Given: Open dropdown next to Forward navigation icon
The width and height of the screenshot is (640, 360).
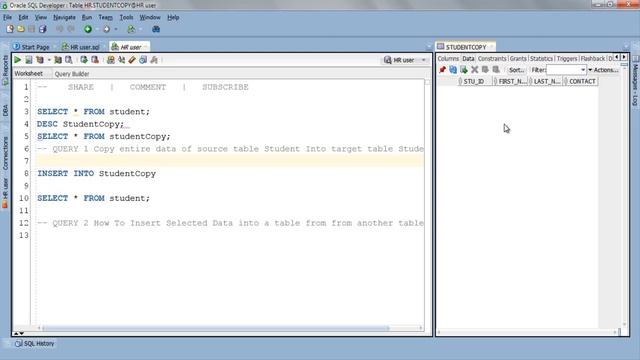Looking at the screenshot, I should (116, 29).
